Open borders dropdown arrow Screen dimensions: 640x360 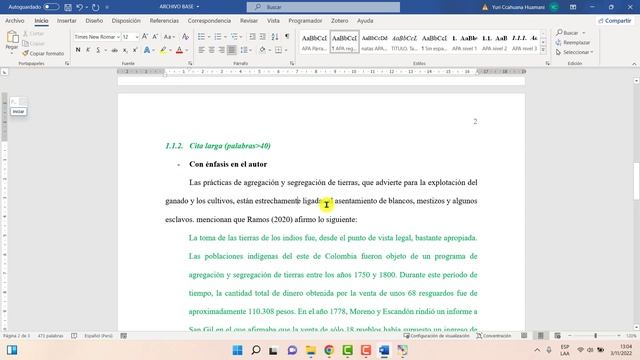click(286, 50)
